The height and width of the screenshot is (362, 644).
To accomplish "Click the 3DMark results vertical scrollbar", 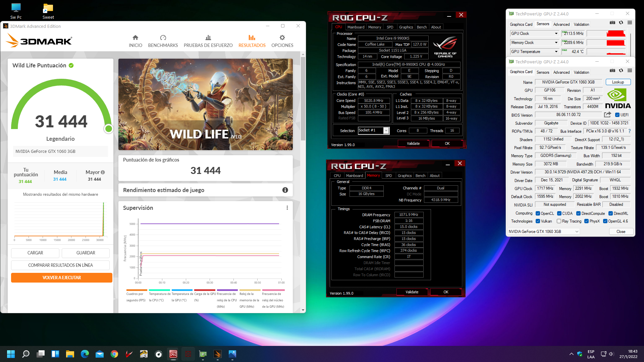I will pos(303,99).
